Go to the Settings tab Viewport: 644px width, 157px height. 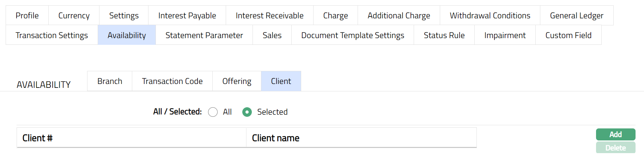coord(124,16)
